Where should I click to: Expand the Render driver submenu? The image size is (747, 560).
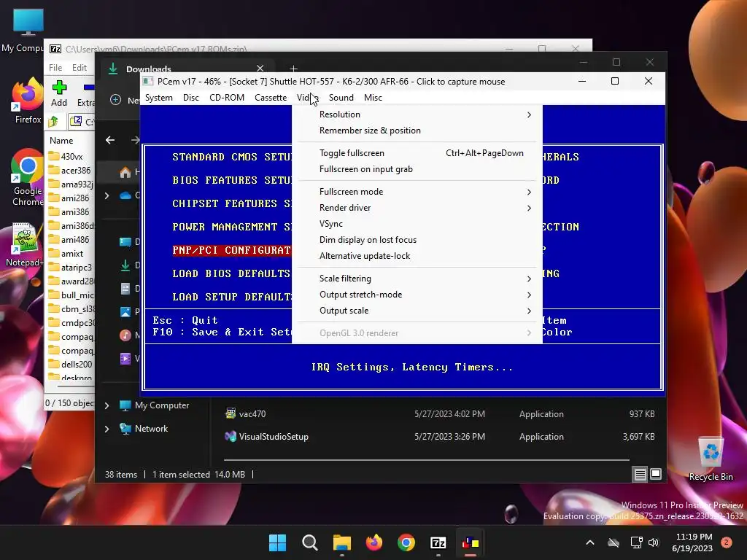(417, 208)
